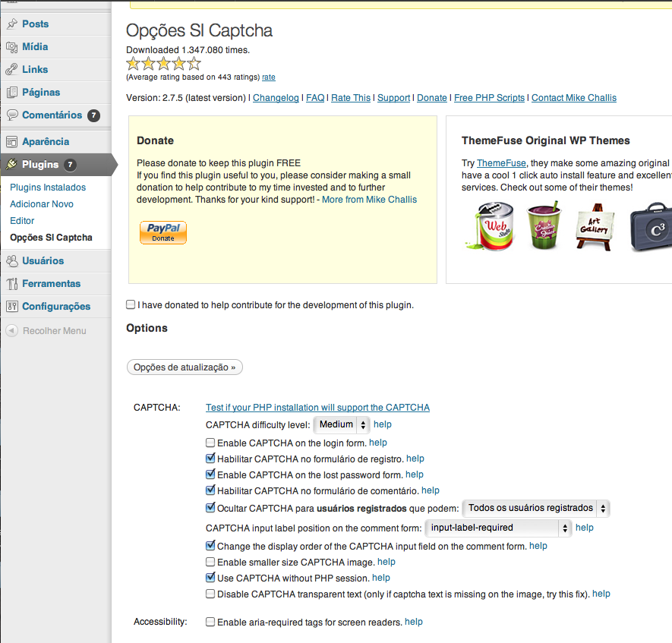Open the Free PHP Scripts link
This screenshot has height=643, width=672.
tap(490, 98)
